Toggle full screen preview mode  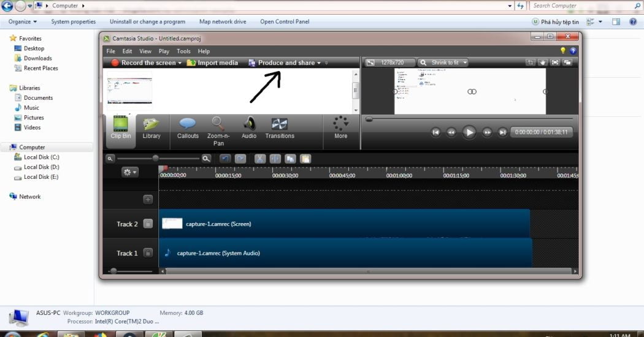coord(555,62)
